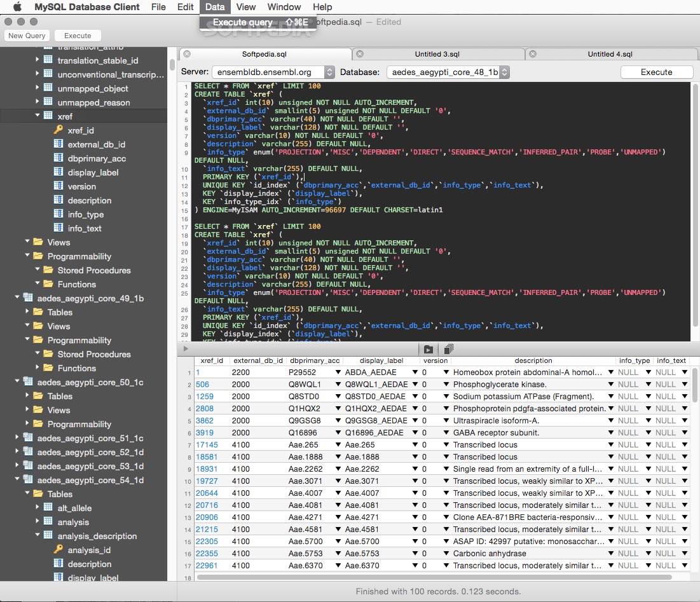Click the results horizontal scrollbar

click(x=434, y=577)
